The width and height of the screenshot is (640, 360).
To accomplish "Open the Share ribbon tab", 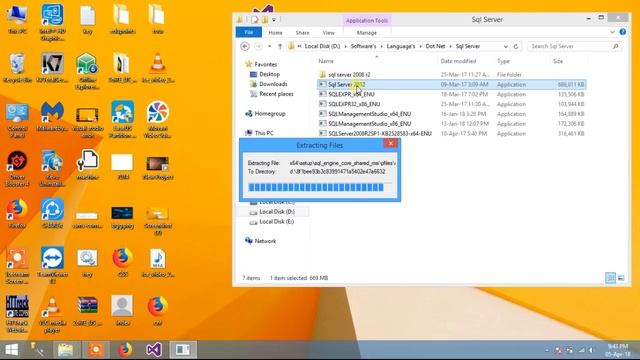I will coord(302,33).
